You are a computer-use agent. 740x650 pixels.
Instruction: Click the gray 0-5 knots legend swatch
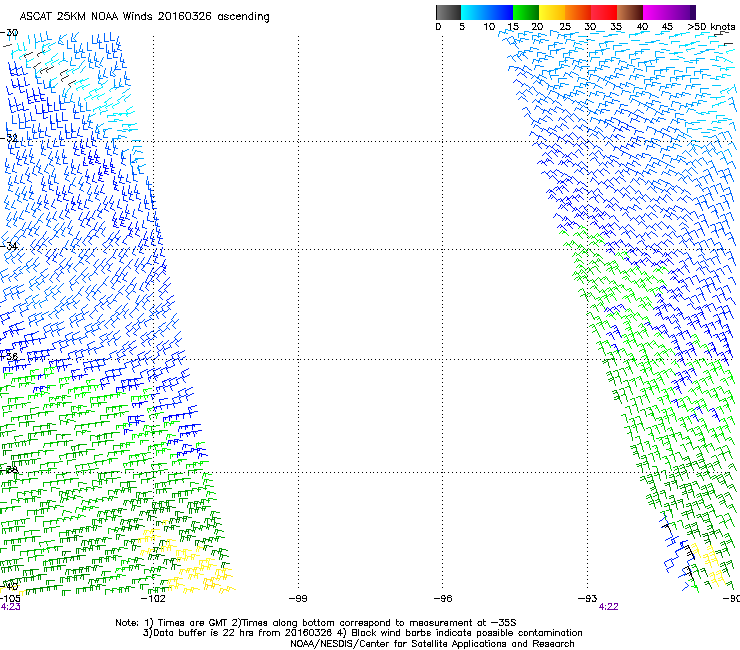[x=448, y=12]
